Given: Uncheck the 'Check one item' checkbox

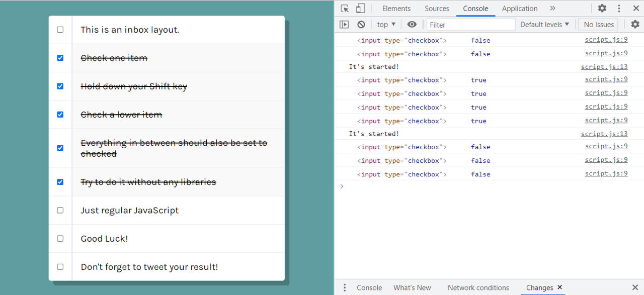Looking at the screenshot, I should pos(60,58).
